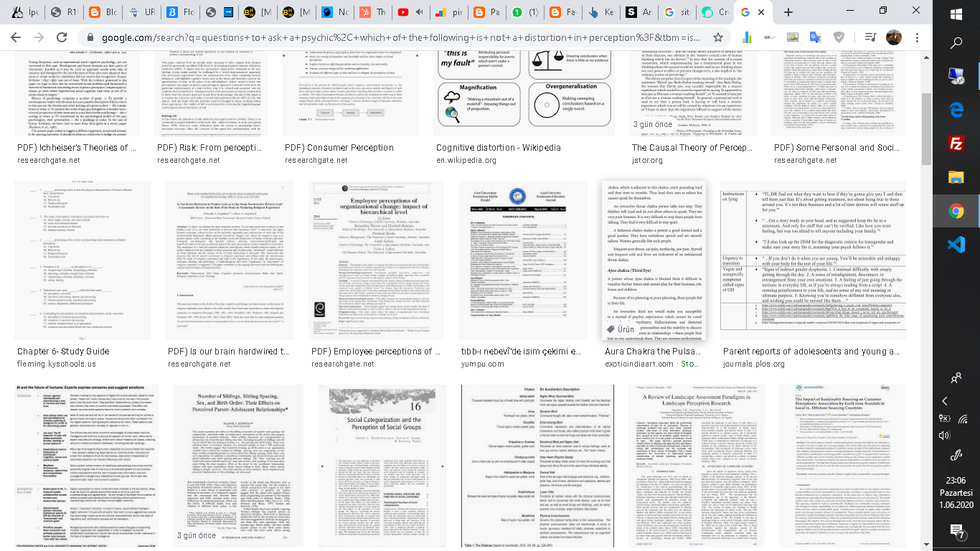This screenshot has height=551, width=980.
Task: Open Microsoft Edge from the taskbar
Action: coord(956,109)
